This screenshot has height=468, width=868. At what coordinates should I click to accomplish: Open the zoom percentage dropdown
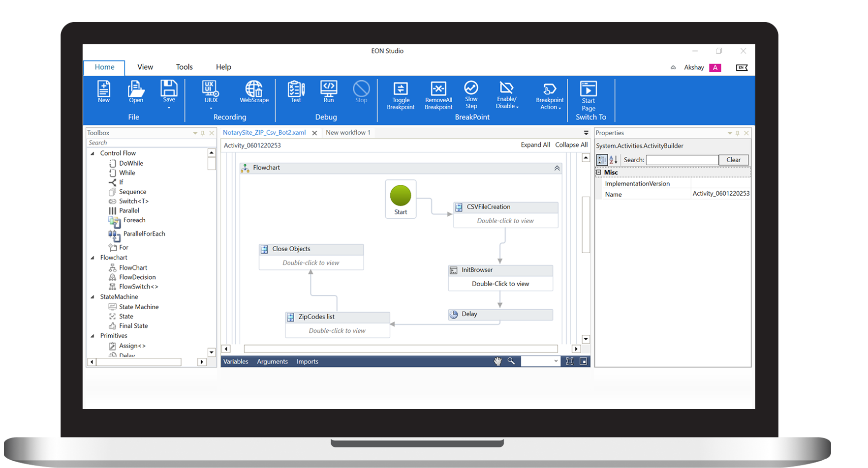(x=556, y=361)
